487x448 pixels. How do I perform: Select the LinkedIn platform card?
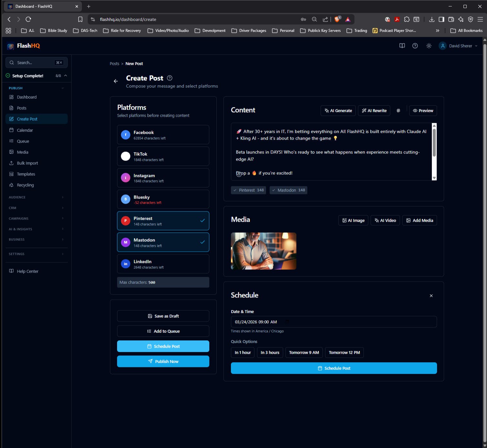tap(163, 264)
